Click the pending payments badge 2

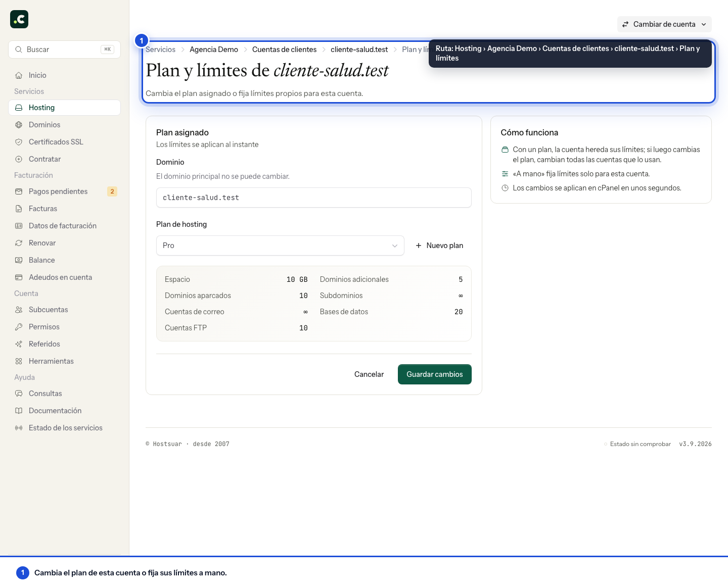click(112, 191)
